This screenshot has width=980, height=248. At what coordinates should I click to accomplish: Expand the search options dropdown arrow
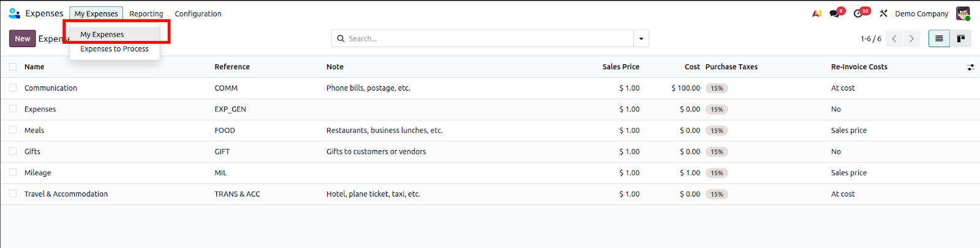(641, 39)
